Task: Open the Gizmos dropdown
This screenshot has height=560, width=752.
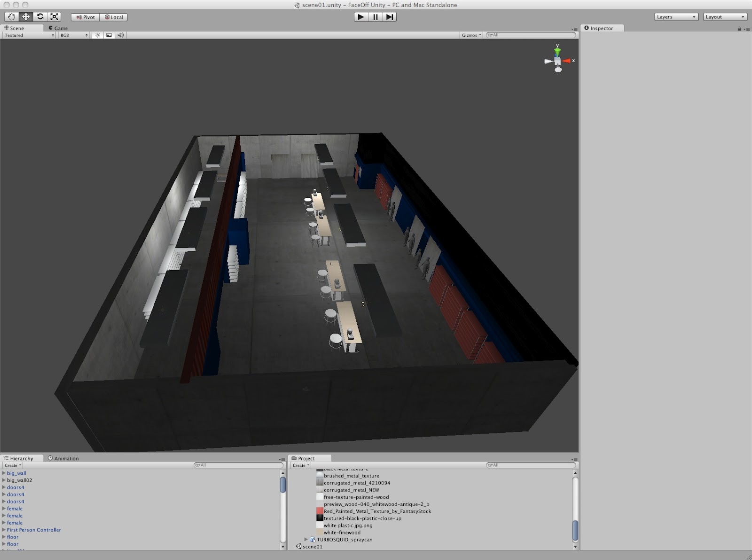Action: 471,35
